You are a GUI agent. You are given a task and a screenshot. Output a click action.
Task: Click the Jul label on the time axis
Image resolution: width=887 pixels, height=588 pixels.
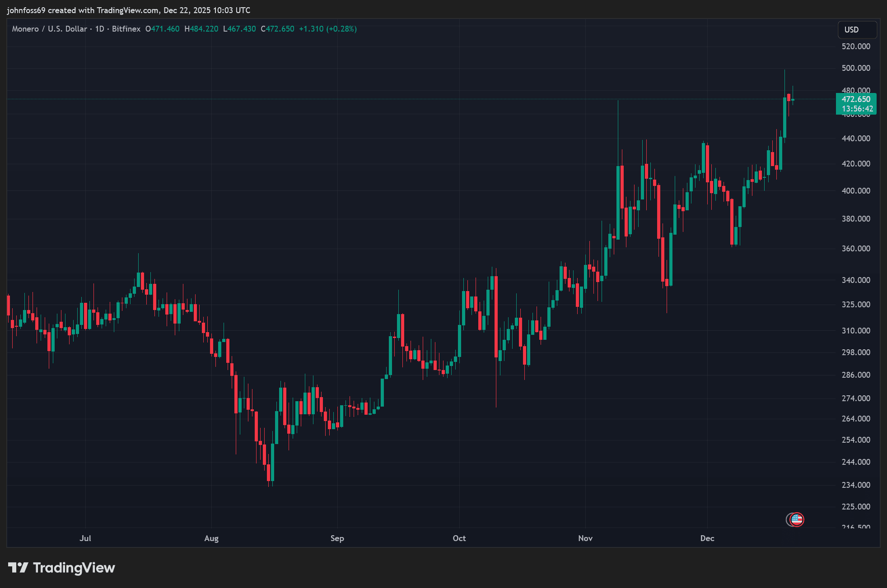click(x=85, y=538)
